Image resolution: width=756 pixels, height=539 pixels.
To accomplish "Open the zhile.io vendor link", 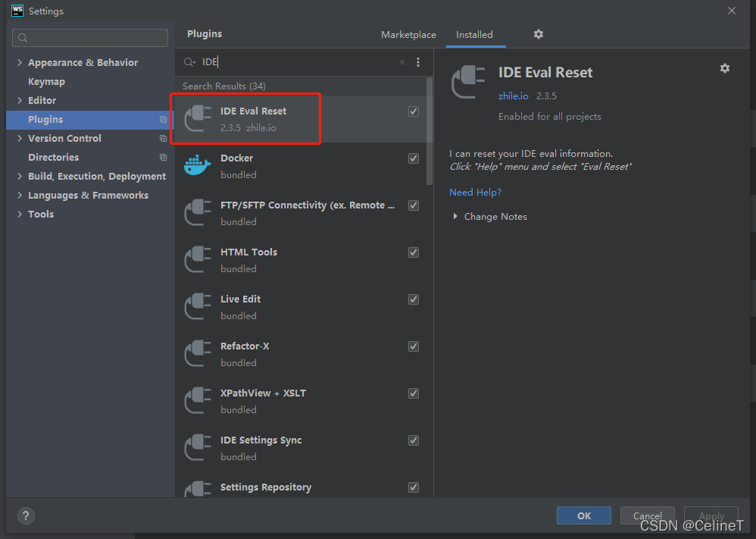I will pyautogui.click(x=513, y=96).
